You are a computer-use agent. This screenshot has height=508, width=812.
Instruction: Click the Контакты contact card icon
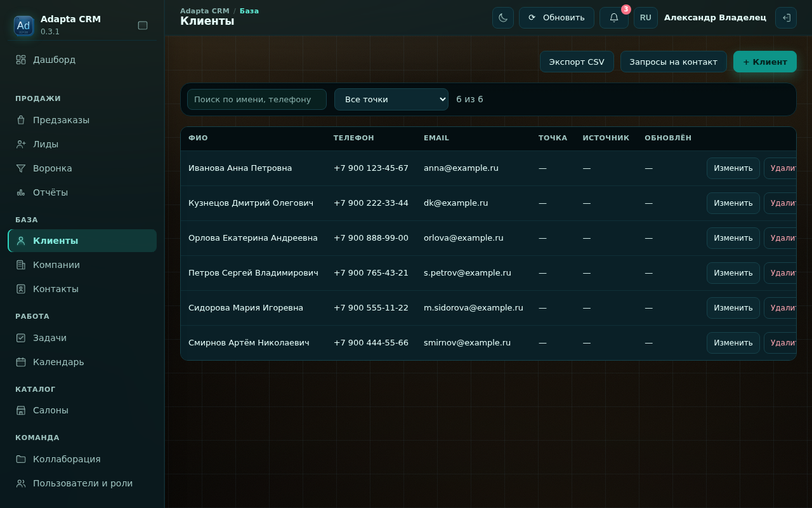[x=21, y=289]
